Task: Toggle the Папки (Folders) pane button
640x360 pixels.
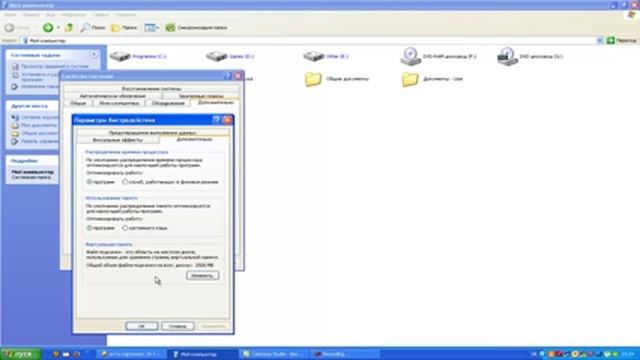Action: (124, 27)
